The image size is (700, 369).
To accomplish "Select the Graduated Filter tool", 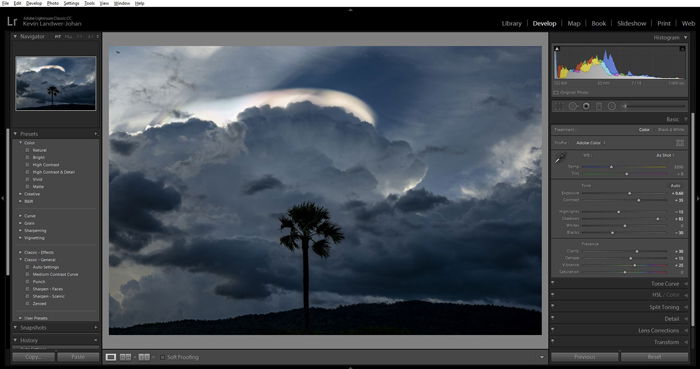I will click(599, 106).
